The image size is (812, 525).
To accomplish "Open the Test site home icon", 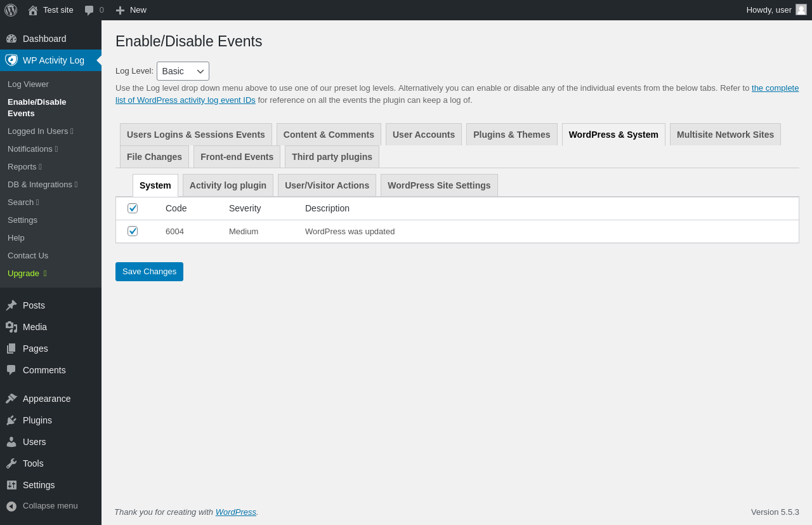I will [x=33, y=10].
